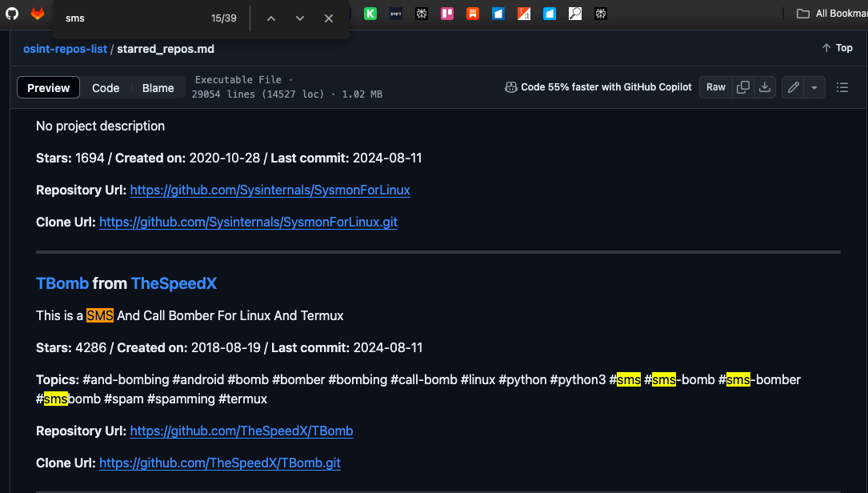Switch to the Code tab

click(106, 87)
